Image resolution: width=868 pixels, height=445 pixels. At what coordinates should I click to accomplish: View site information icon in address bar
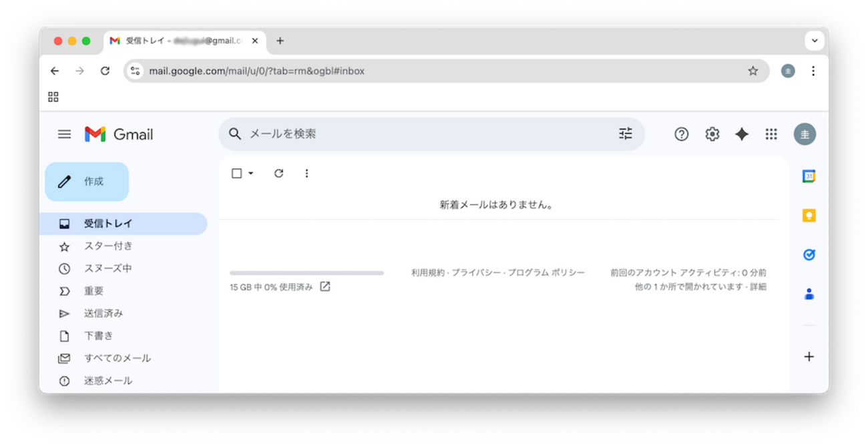click(x=136, y=71)
